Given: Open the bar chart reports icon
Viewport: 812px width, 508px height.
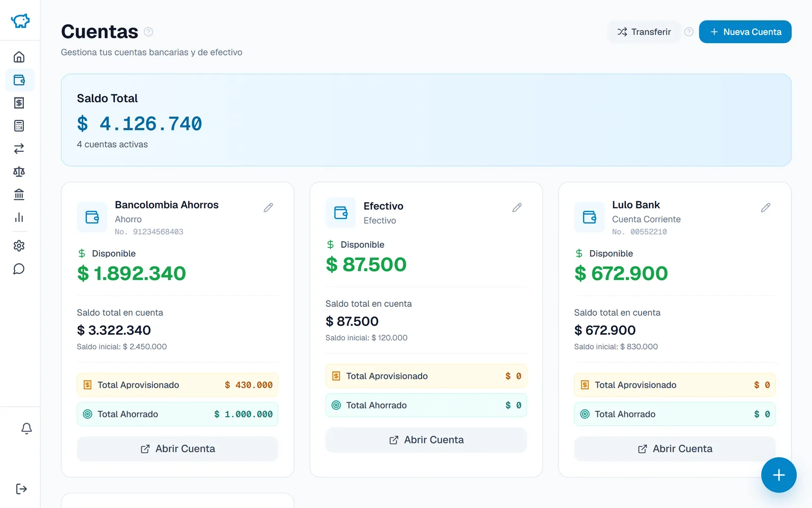Looking at the screenshot, I should (x=19, y=217).
